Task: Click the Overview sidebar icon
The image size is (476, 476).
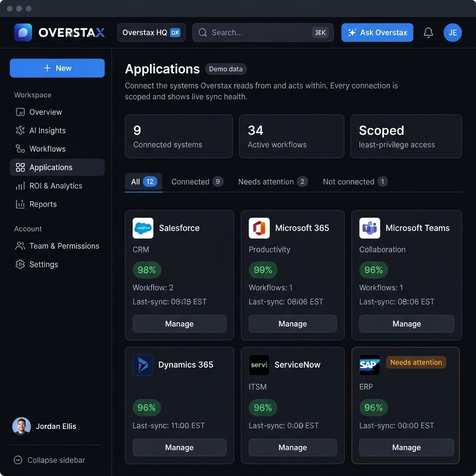Action: [20, 112]
